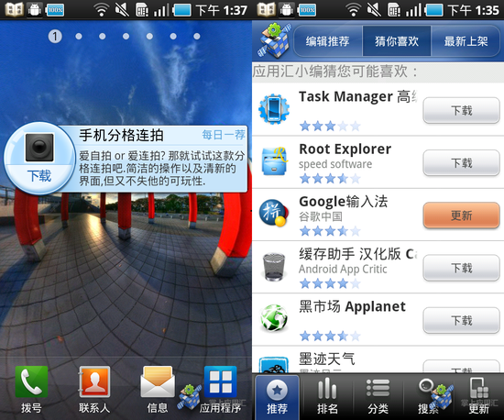504x420 pixels.
Task: Tap the Root Explorer app icon
Action: tap(274, 161)
